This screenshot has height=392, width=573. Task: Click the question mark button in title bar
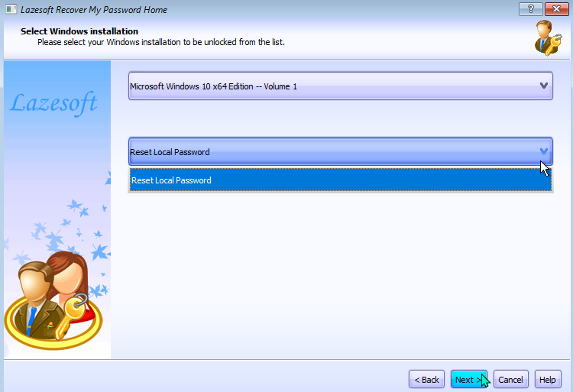point(531,8)
